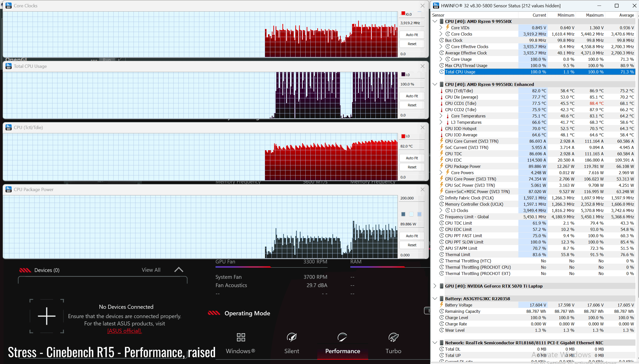Select the Turbo operating mode icon
Viewport: 639px width, 364px height.
tap(393, 337)
